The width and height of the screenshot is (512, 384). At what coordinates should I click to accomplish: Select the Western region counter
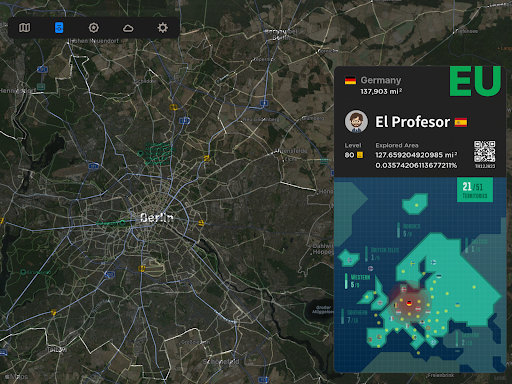[358, 281]
